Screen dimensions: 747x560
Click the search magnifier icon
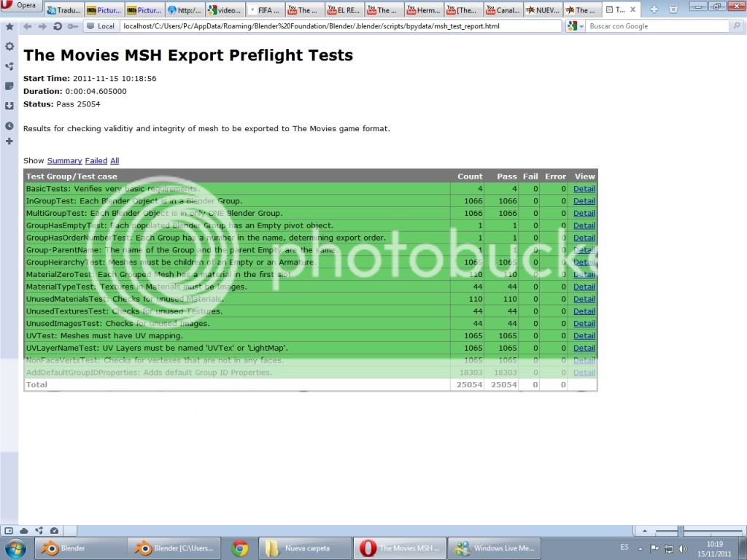(x=737, y=26)
